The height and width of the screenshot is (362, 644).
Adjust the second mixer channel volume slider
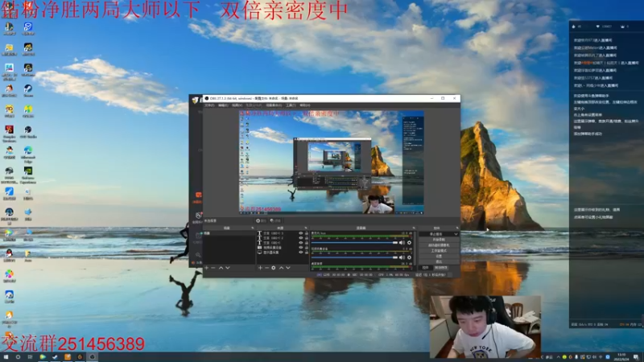(x=354, y=257)
